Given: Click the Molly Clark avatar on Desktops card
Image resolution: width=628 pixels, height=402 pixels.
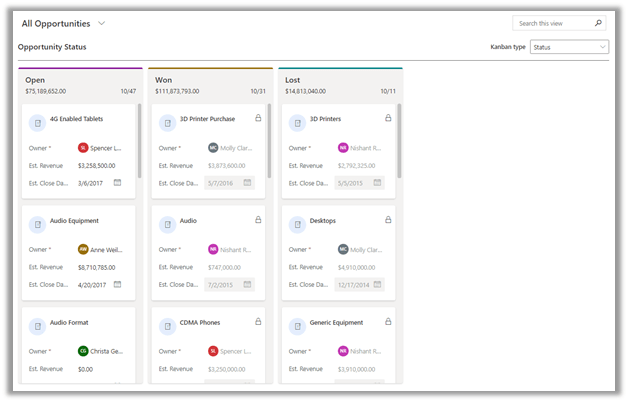Looking at the screenshot, I should [343, 249].
